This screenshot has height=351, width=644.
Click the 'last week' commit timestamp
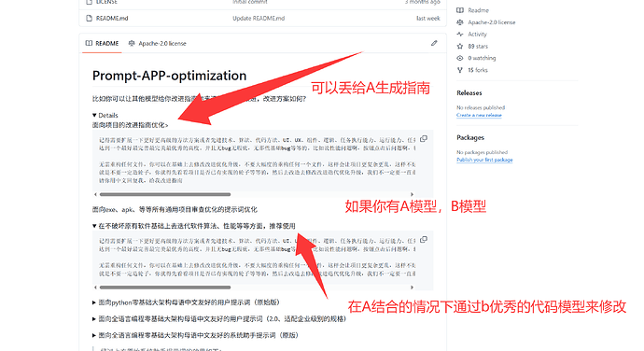click(x=428, y=18)
